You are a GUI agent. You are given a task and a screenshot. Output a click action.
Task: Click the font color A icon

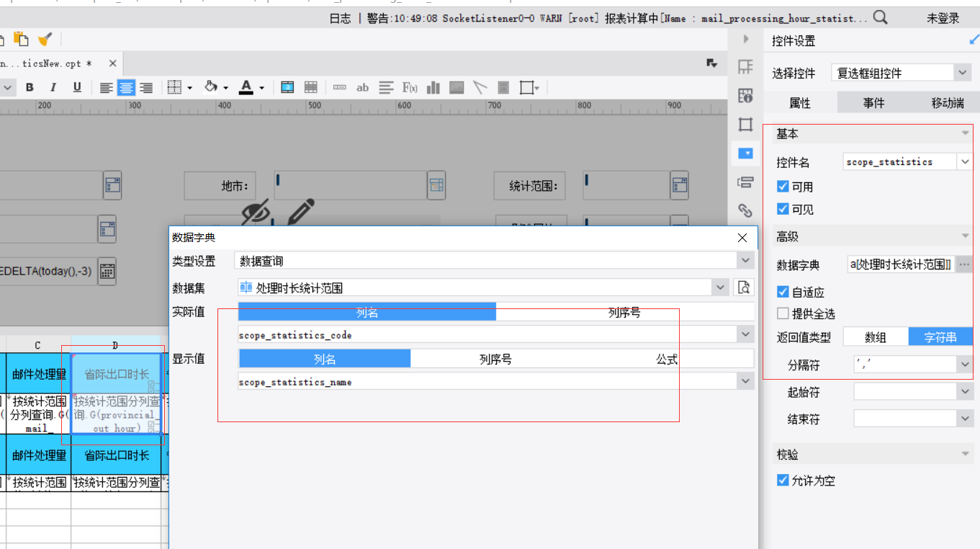(x=246, y=88)
